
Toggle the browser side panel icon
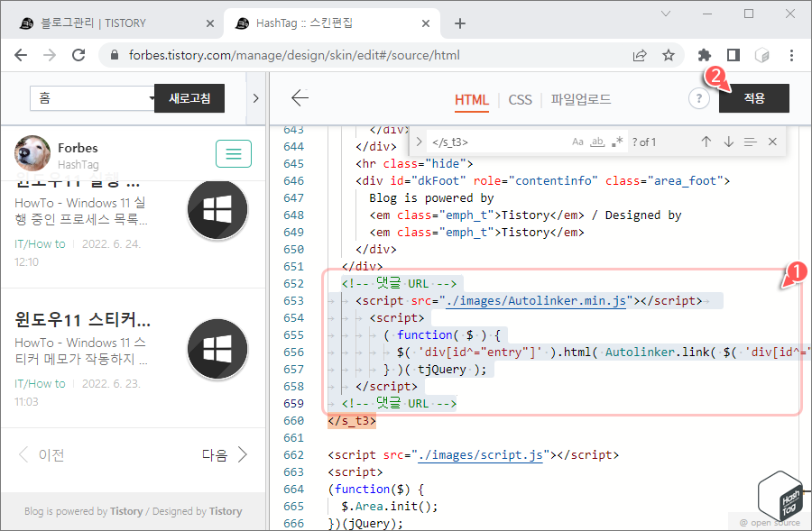(x=734, y=55)
